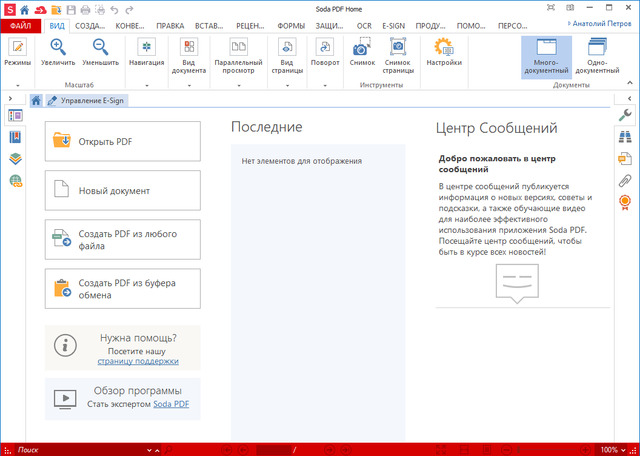The image size is (640, 456).
Task: Click the paperclip attachments icon in right sidebar
Action: 625,180
